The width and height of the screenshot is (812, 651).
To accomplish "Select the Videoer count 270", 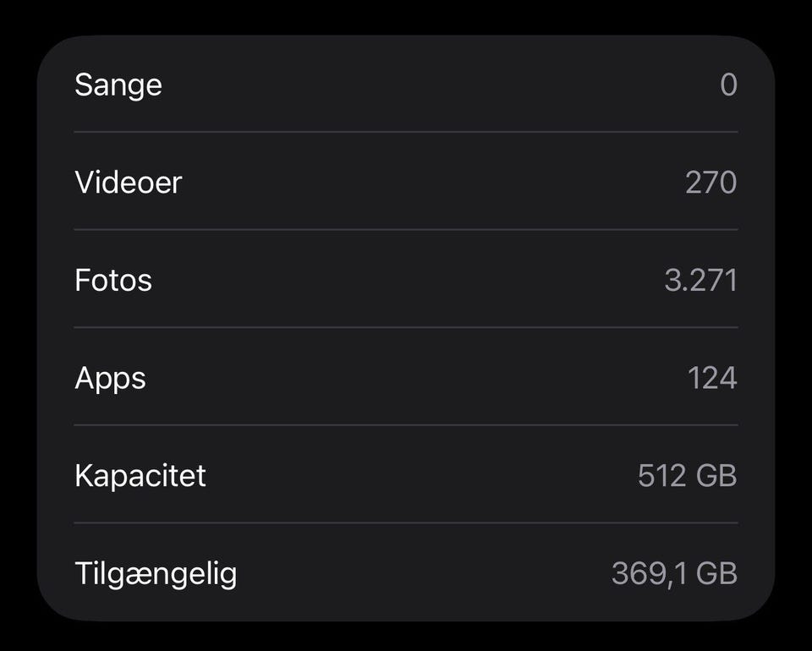I will coord(710,182).
